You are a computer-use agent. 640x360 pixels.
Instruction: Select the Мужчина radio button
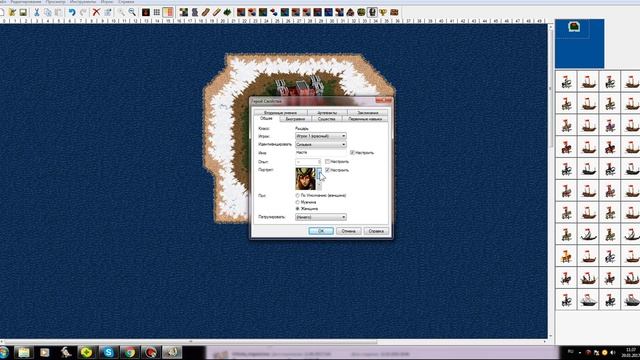(x=298, y=202)
